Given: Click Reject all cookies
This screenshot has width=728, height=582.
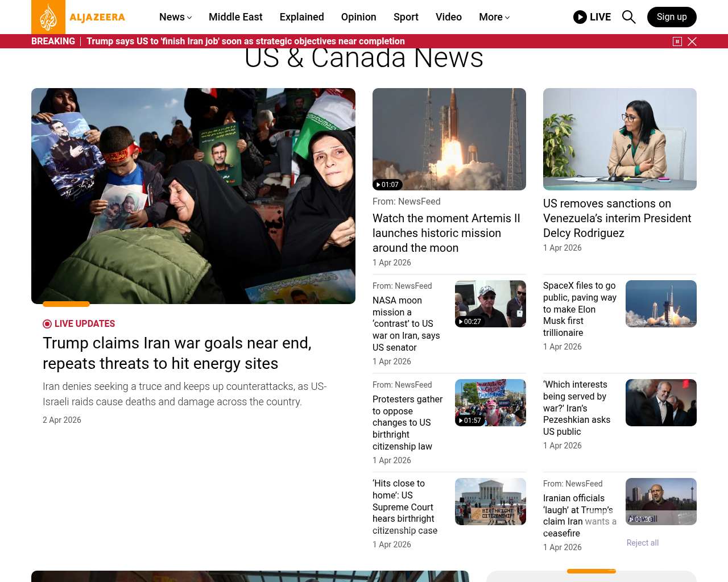Looking at the screenshot, I should [642, 543].
